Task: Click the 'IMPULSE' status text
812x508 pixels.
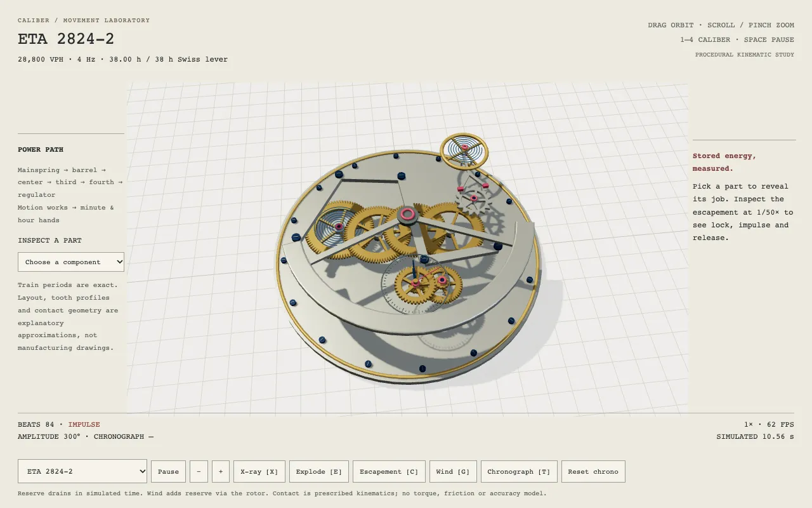Action: coord(84,424)
